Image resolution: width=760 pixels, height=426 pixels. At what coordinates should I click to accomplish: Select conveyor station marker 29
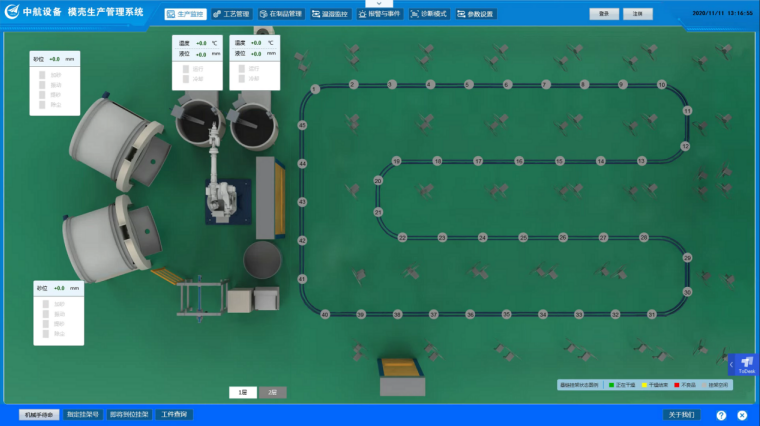(x=687, y=258)
